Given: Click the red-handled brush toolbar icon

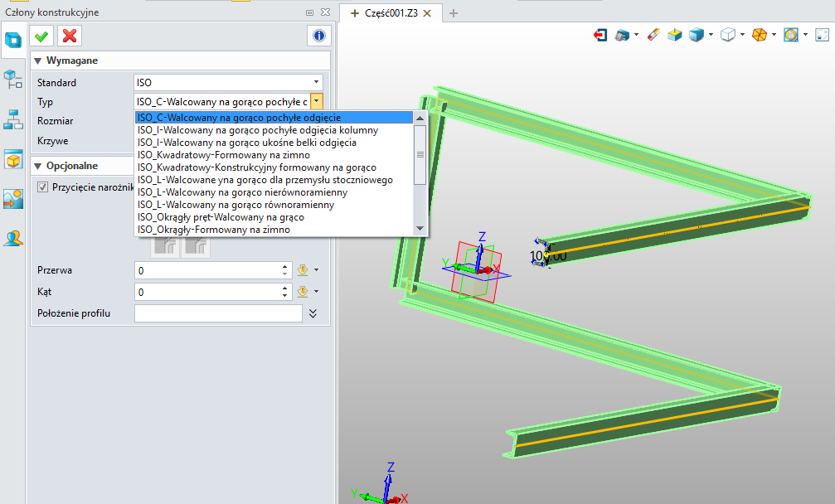Looking at the screenshot, I should [653, 35].
